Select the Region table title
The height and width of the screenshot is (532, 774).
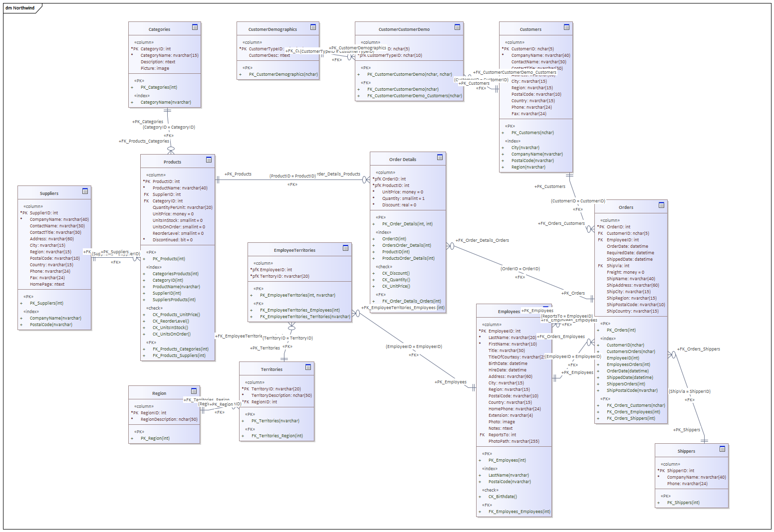click(159, 393)
